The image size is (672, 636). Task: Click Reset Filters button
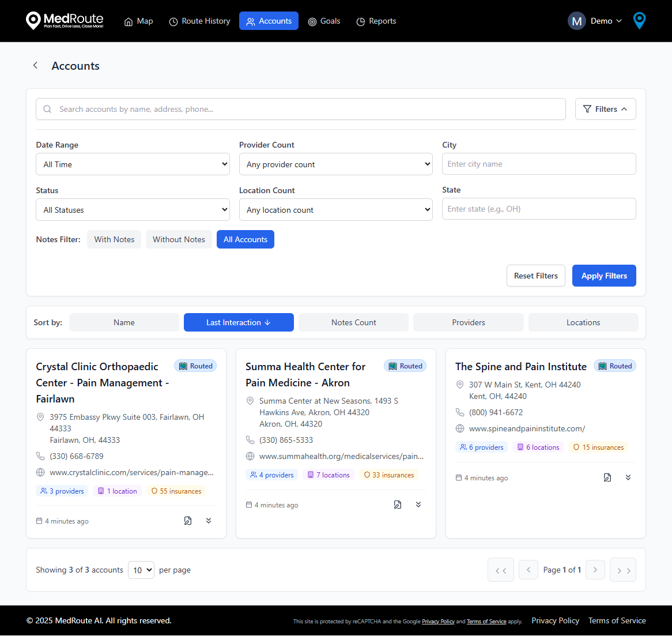536,276
